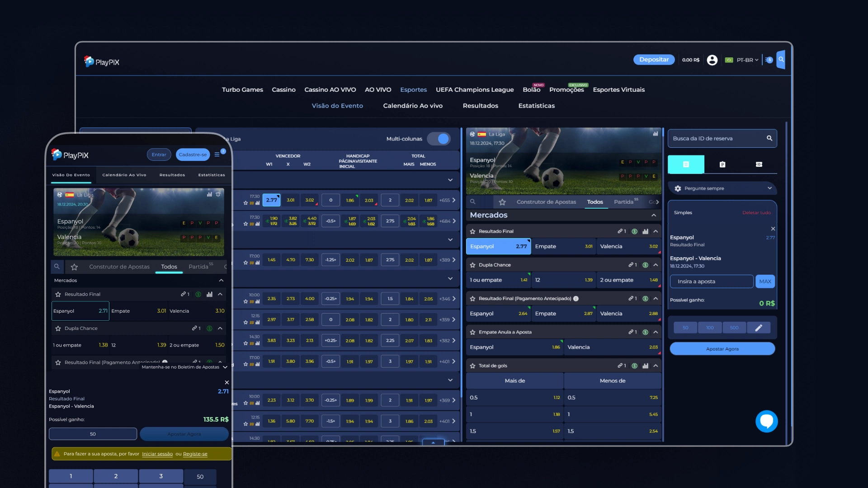868x488 pixels.
Task: Select Mais de 0.5 odds 1.12
Action: point(514,398)
